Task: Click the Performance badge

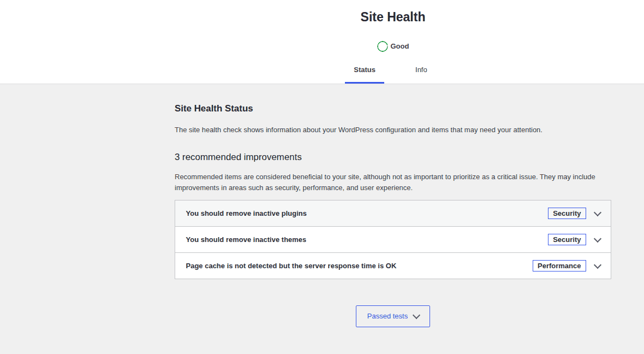Action: 559,266
